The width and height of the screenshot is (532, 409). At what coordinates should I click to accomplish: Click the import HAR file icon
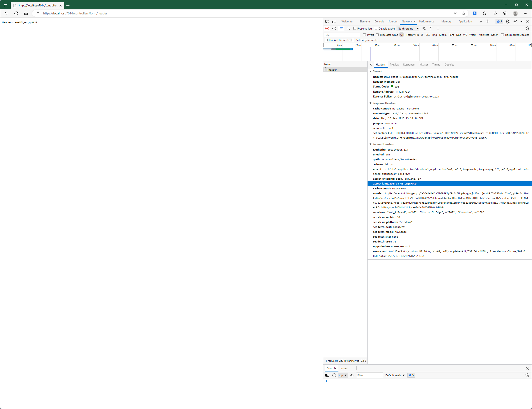coord(431,28)
